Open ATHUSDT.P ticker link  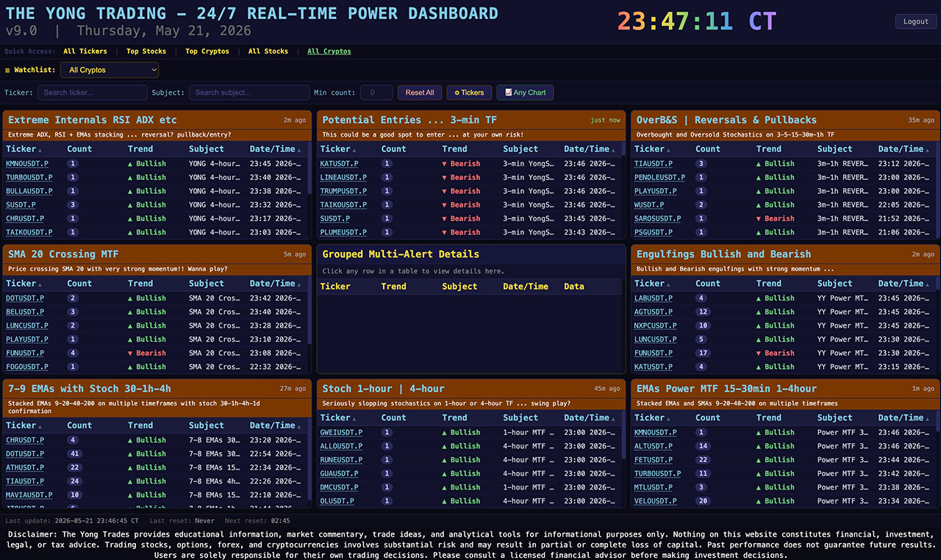click(25, 467)
